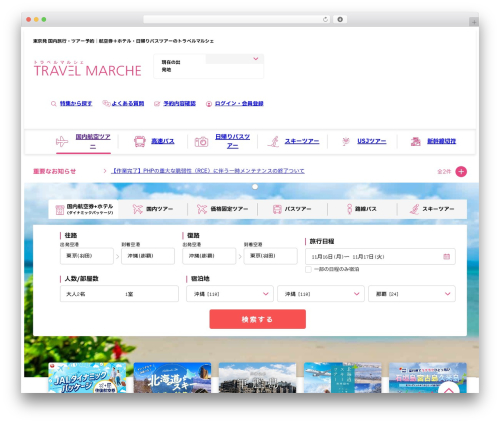Select the 日帰りバスツアー navigation item
The height and width of the screenshot is (423, 500).
point(232,141)
